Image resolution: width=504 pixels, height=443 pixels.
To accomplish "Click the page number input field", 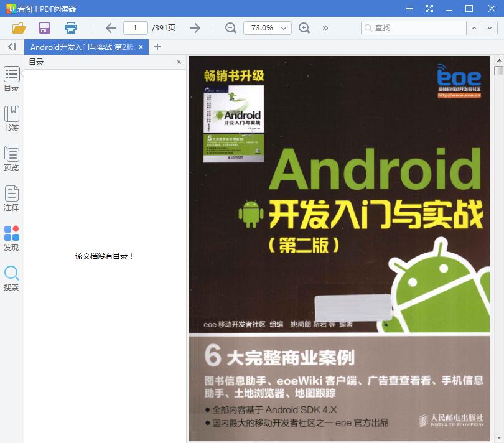I will tap(135, 28).
